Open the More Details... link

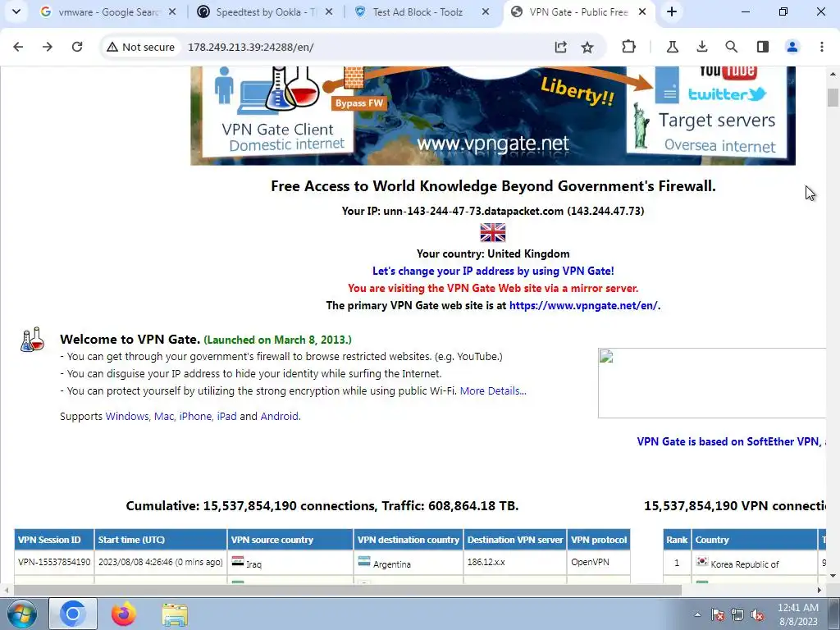pos(493,391)
